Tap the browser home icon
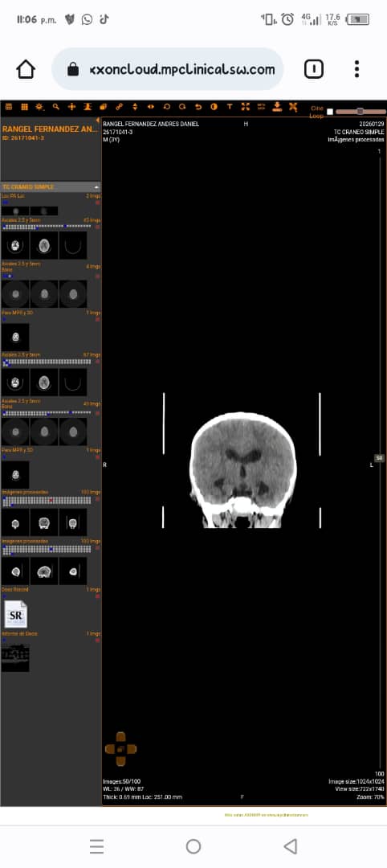This screenshot has width=387, height=868. coord(26,69)
